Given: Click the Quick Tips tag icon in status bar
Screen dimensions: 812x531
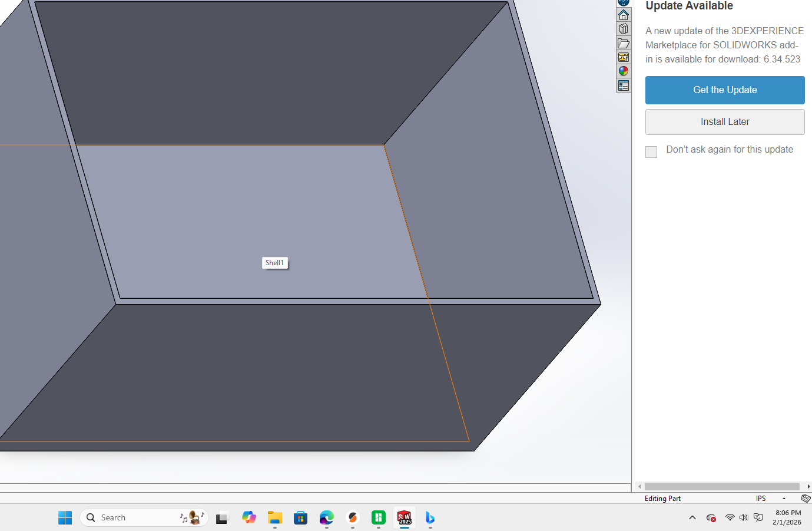Looking at the screenshot, I should coord(806,499).
